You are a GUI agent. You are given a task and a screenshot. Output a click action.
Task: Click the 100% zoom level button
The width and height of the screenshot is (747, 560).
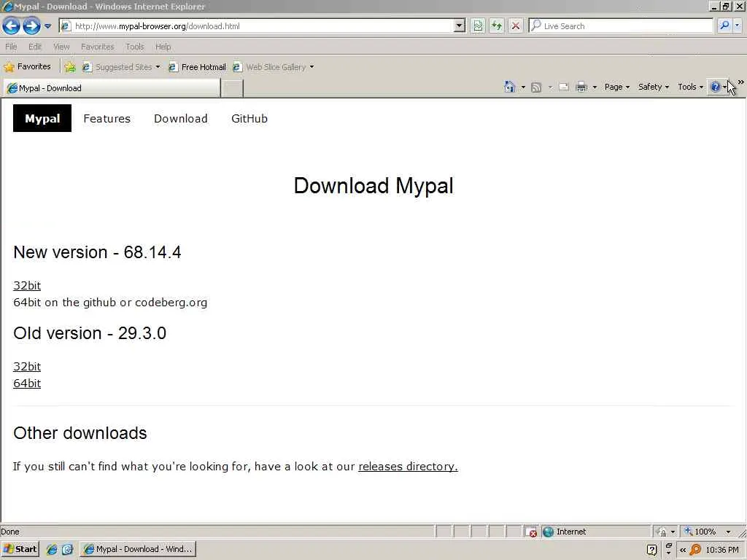pos(700,532)
